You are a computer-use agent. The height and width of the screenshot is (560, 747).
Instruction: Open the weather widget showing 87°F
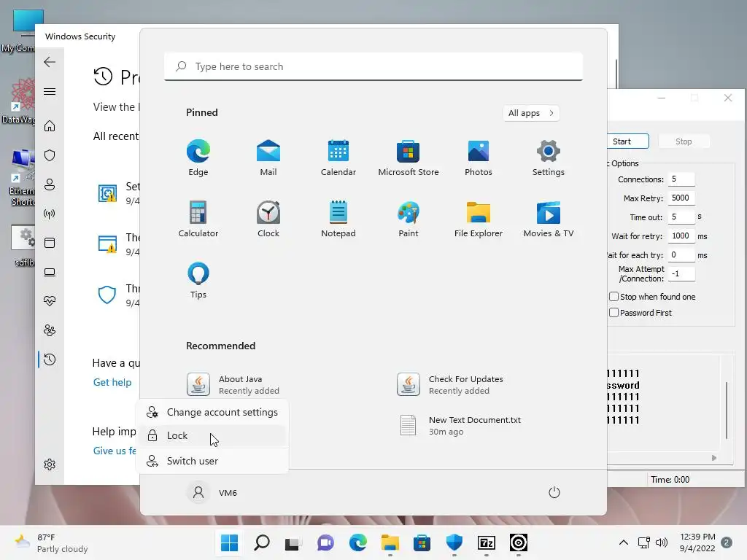pos(52,542)
